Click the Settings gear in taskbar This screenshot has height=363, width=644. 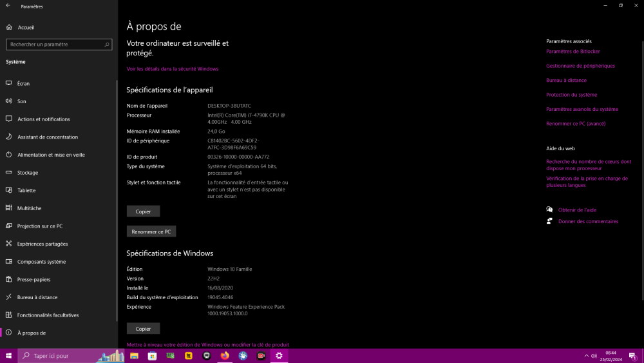[279, 356]
